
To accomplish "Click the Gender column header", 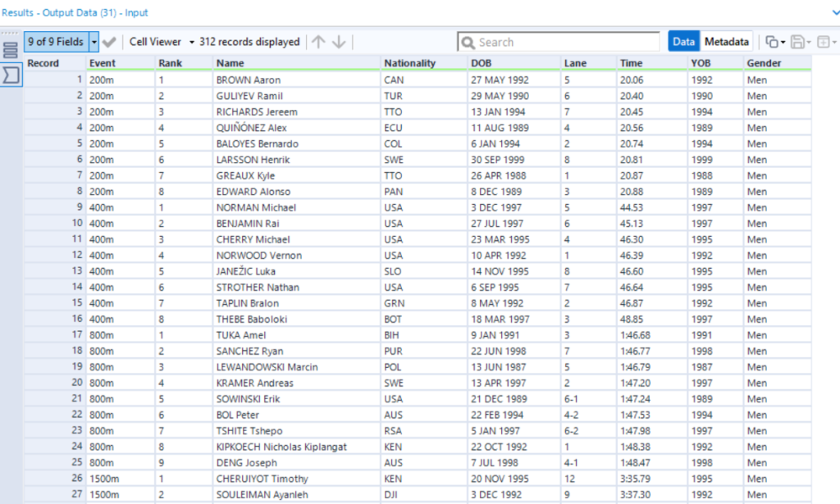I will click(778, 63).
